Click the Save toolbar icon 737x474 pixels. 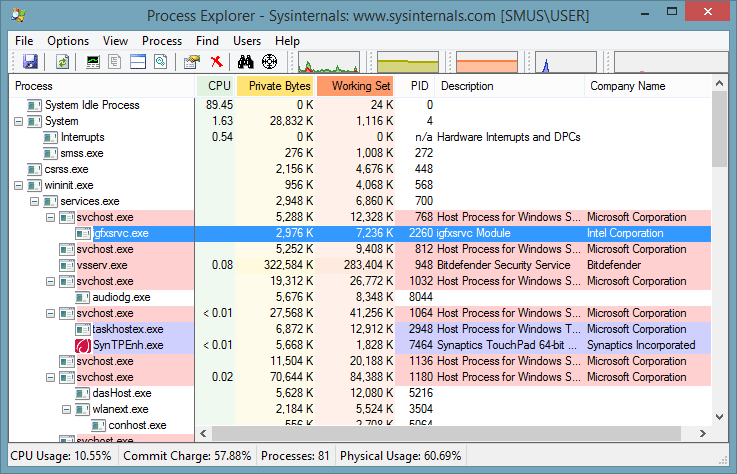(x=30, y=62)
